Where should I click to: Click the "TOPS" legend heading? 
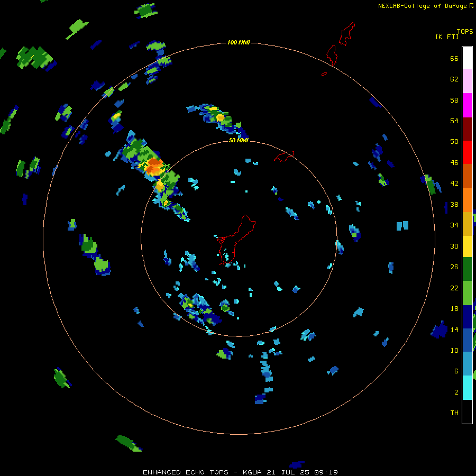pyautogui.click(x=465, y=31)
